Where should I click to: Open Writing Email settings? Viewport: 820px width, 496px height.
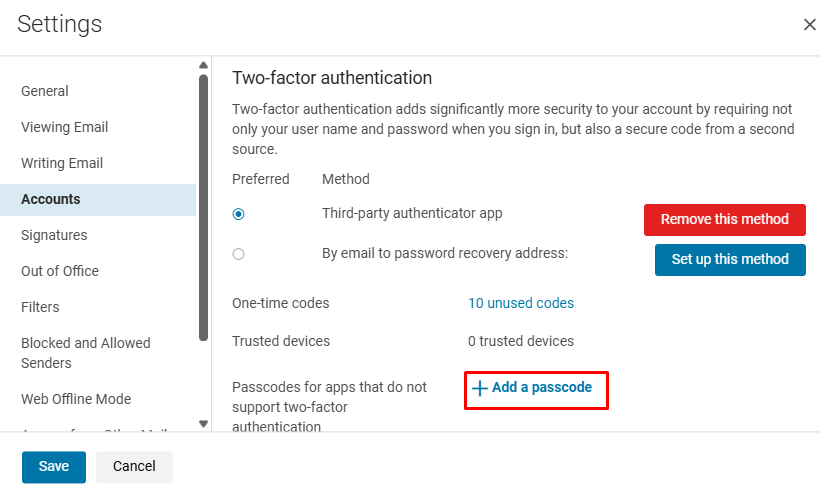62,163
